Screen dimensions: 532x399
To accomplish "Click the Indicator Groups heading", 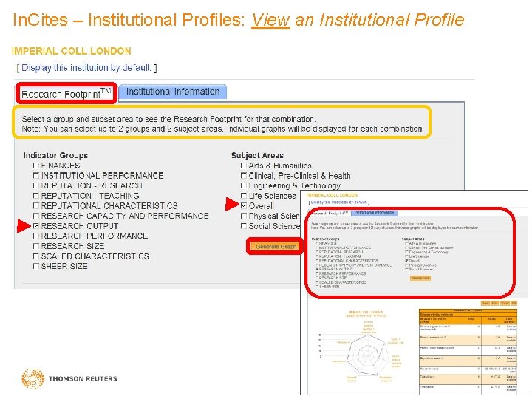I will pos(55,155).
